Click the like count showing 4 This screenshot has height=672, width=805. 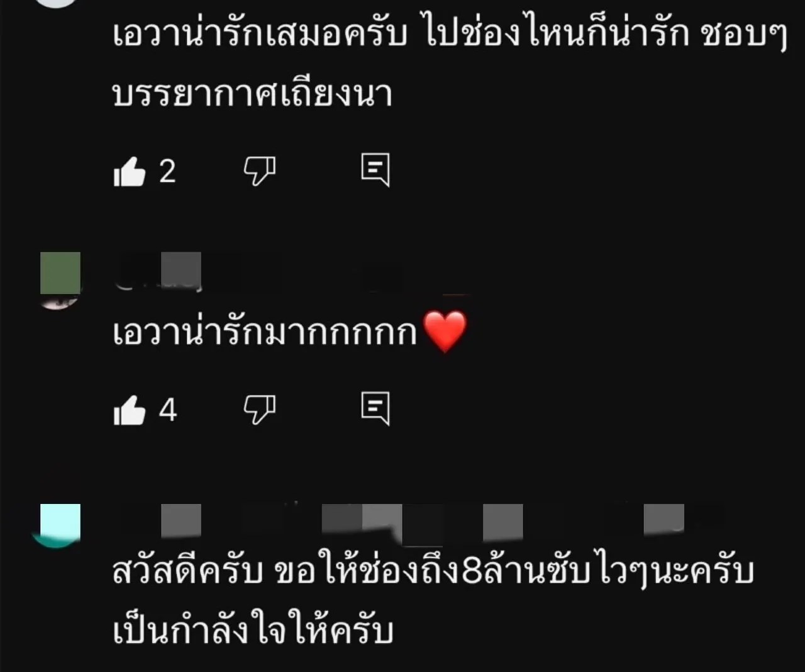pos(168,410)
